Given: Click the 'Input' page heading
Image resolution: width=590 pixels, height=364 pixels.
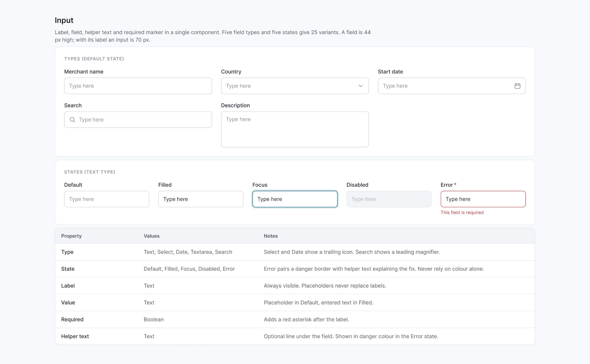Looking at the screenshot, I should coord(64,20).
